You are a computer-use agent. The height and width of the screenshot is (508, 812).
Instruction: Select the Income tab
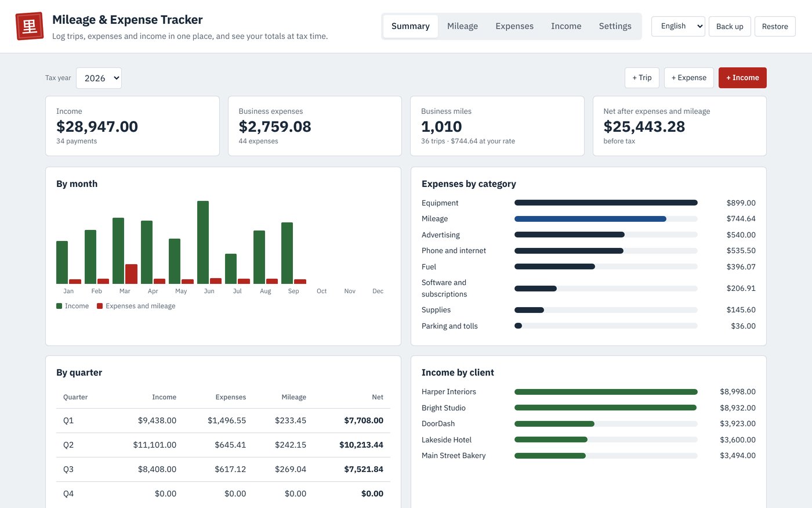(x=566, y=26)
